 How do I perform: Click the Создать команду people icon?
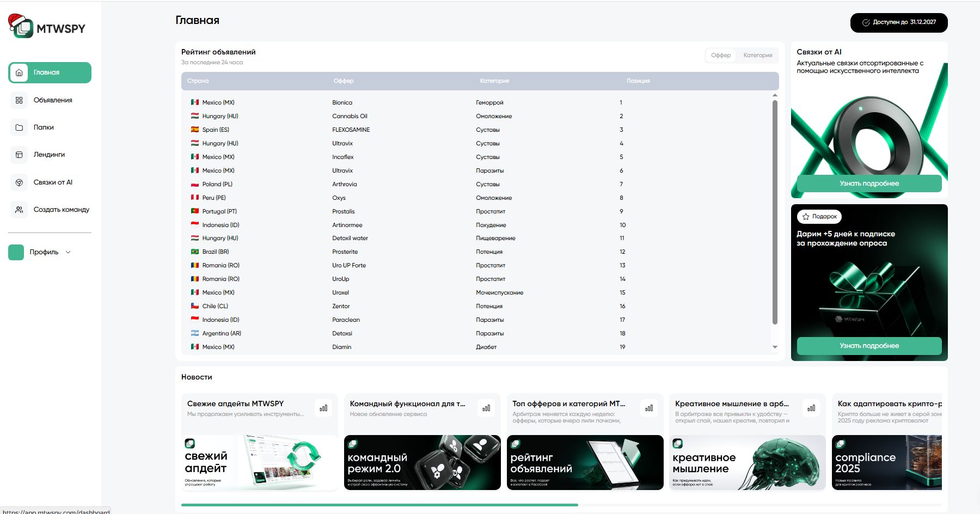click(19, 210)
